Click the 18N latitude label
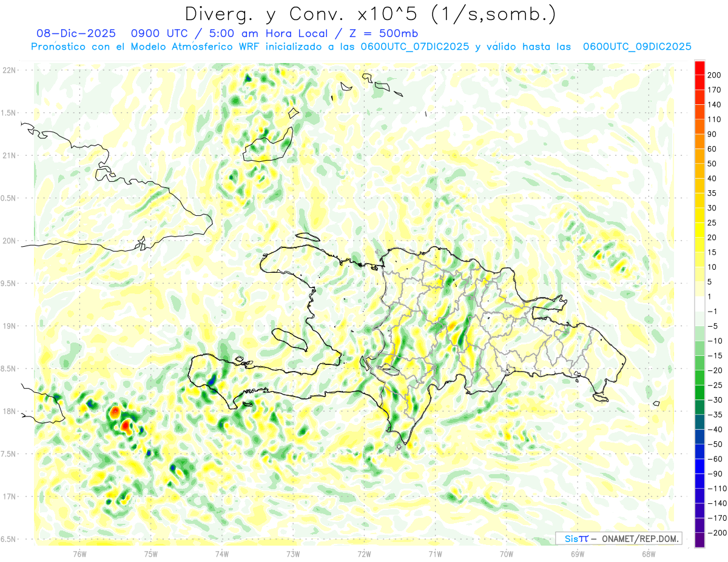The height and width of the screenshot is (562, 728). [10, 411]
